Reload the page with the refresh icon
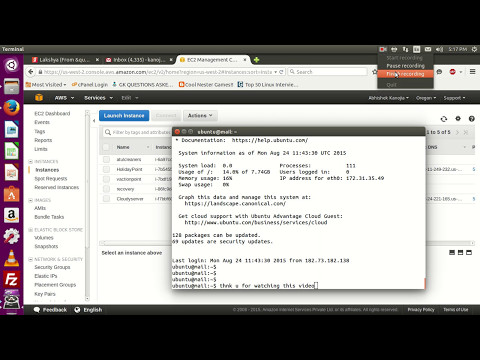 pos(282,72)
